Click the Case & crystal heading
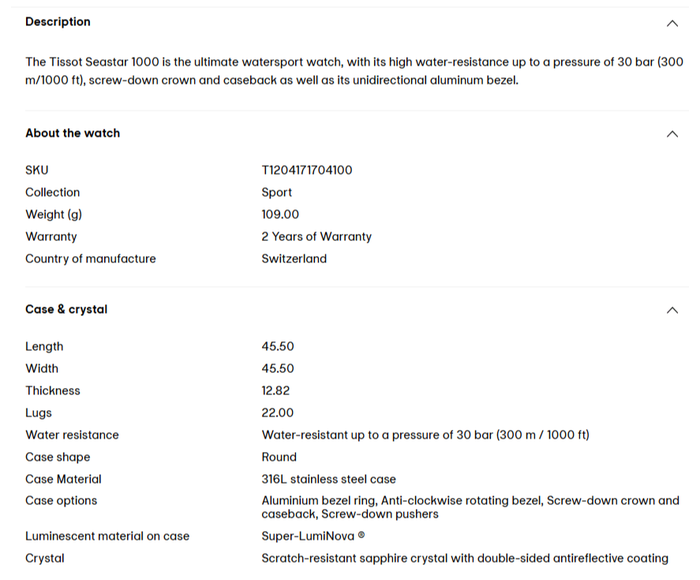This screenshot has height=580, width=700. 66,310
